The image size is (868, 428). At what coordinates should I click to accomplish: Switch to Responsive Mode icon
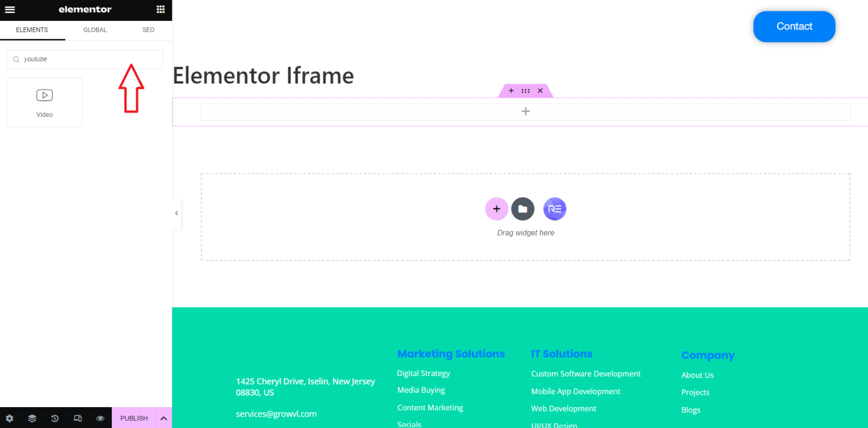[77, 418]
